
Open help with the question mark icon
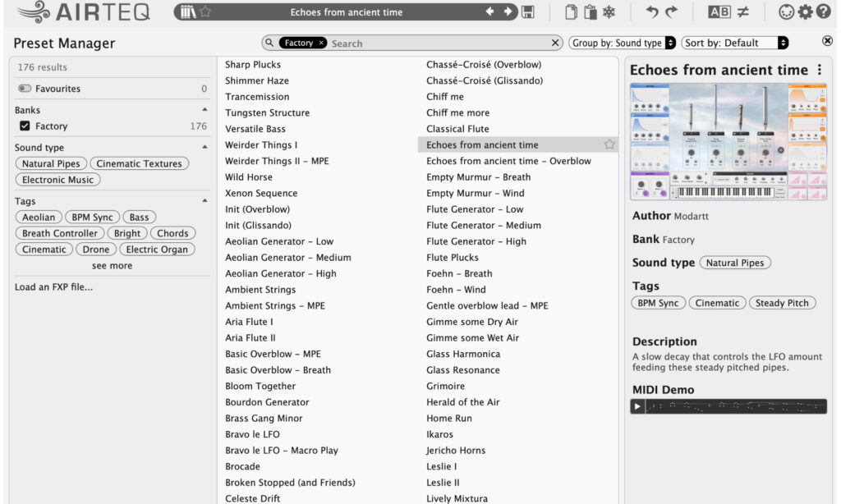tap(823, 11)
